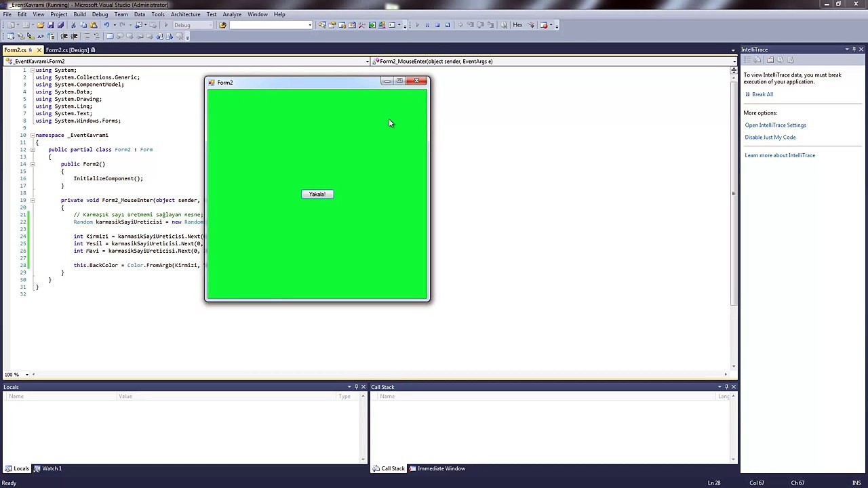Open the Debug menu
The image size is (868, 488).
tap(100, 14)
